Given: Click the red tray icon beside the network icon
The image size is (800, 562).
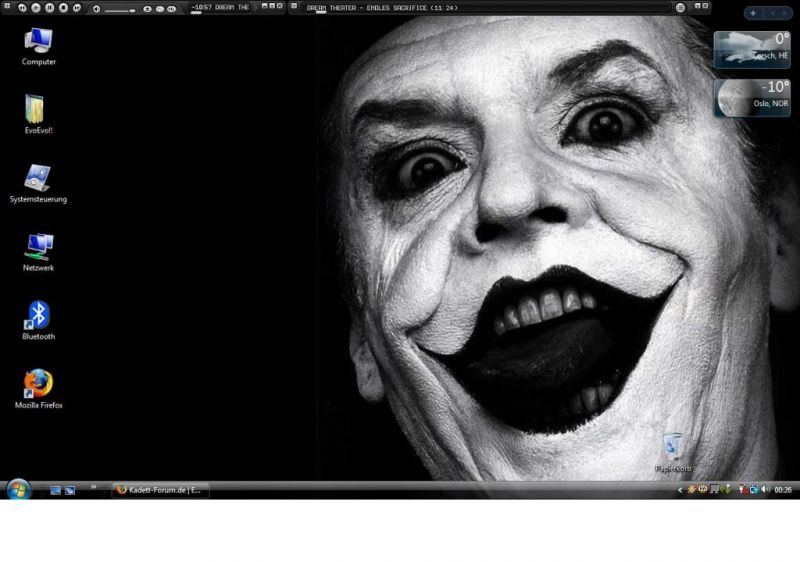Looking at the screenshot, I should [743, 490].
